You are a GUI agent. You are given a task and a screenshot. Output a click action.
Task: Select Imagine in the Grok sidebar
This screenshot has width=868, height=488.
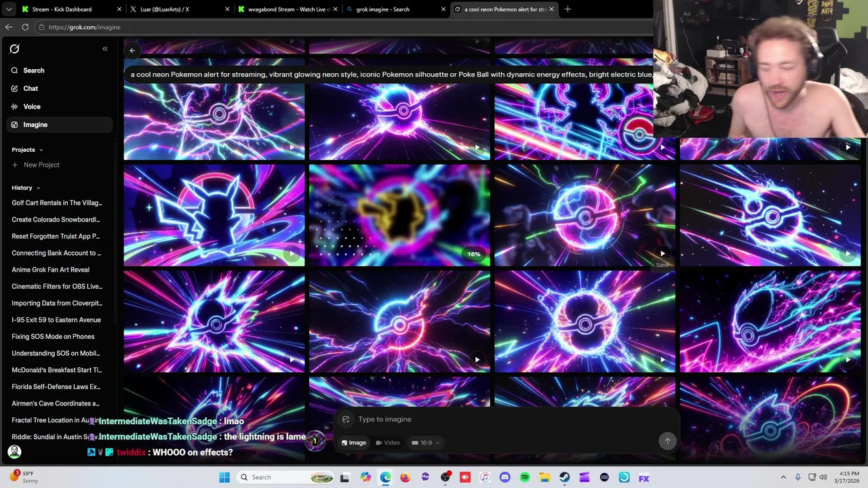click(x=60, y=125)
